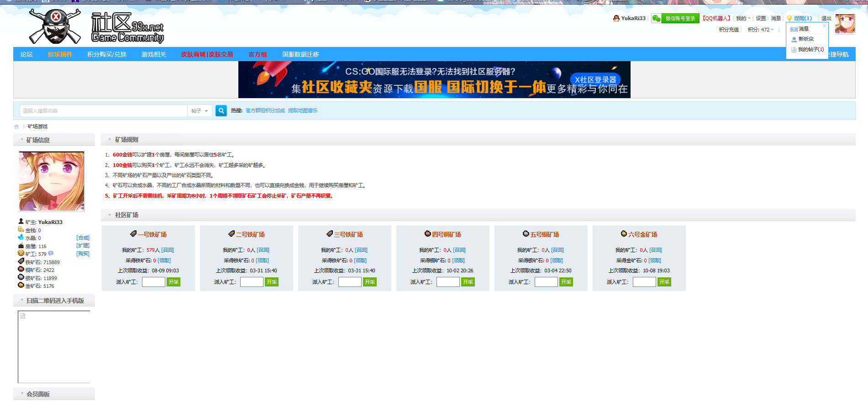Open the 游戏相关 navigation menu
Image resolution: width=868 pixels, height=406 pixels.
click(x=154, y=54)
